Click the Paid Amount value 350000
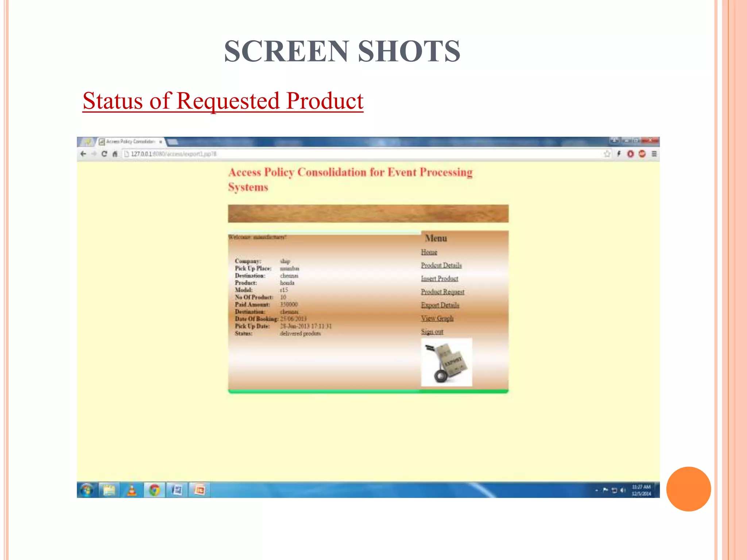 click(289, 304)
